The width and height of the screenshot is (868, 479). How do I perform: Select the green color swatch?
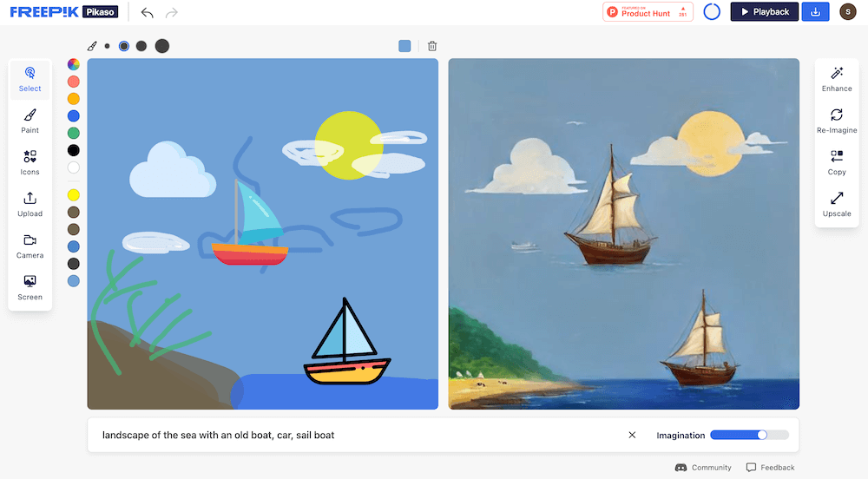tap(74, 133)
